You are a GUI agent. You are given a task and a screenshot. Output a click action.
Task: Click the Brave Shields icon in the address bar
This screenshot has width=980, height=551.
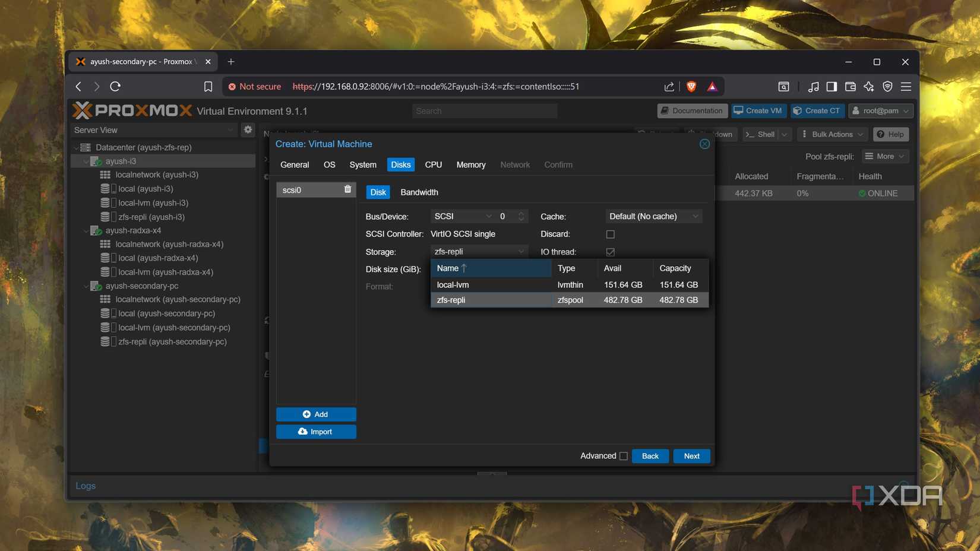(691, 86)
